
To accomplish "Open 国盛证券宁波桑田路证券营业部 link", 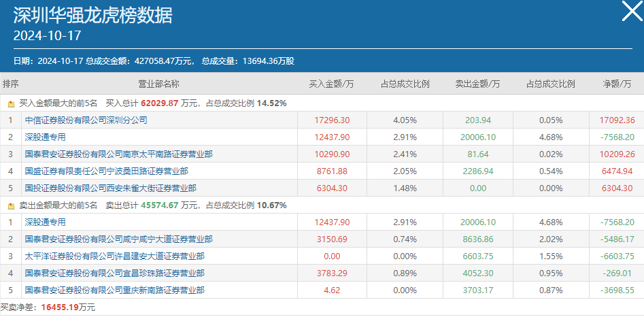I will [106, 171].
